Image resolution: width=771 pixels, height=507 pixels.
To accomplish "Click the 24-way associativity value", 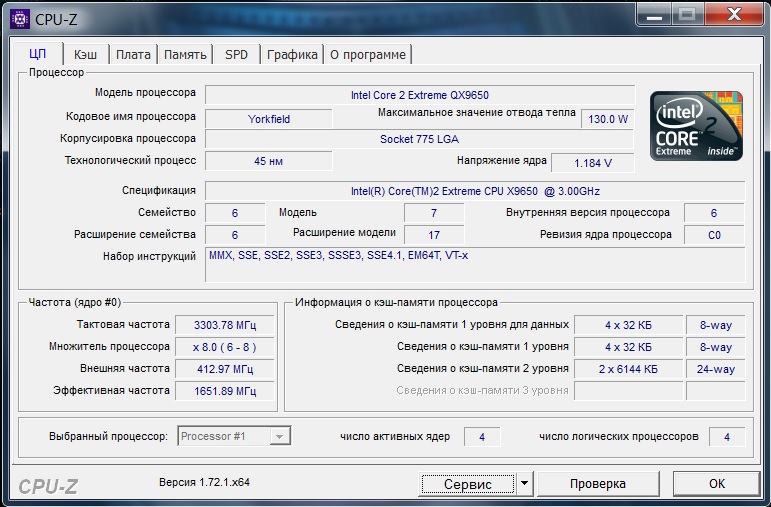I will coord(715,369).
